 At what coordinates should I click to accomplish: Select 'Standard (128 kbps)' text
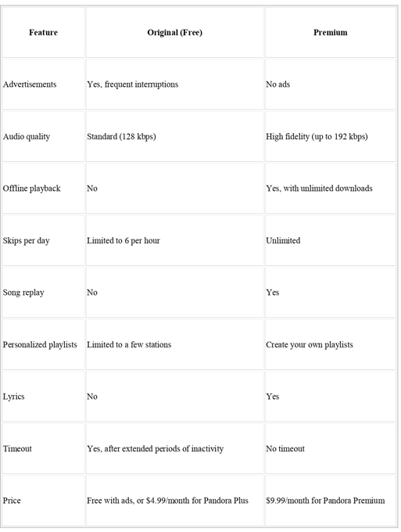click(x=121, y=136)
